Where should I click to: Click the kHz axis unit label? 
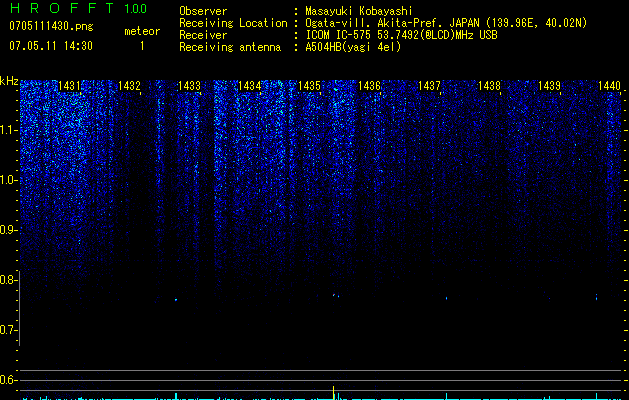click(9, 81)
